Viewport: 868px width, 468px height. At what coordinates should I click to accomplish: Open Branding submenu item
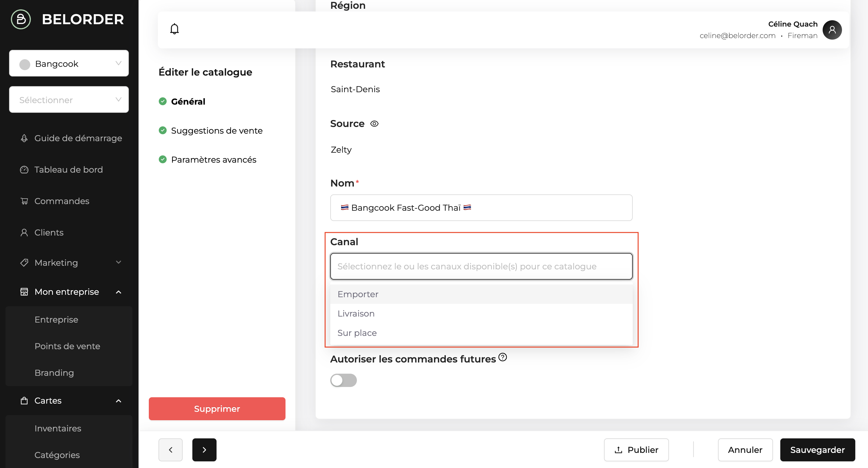coord(54,373)
